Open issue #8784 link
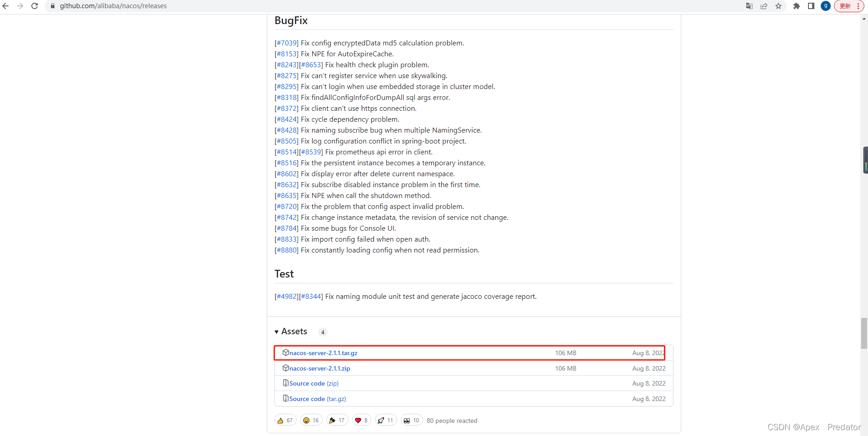868x436 pixels. click(286, 228)
